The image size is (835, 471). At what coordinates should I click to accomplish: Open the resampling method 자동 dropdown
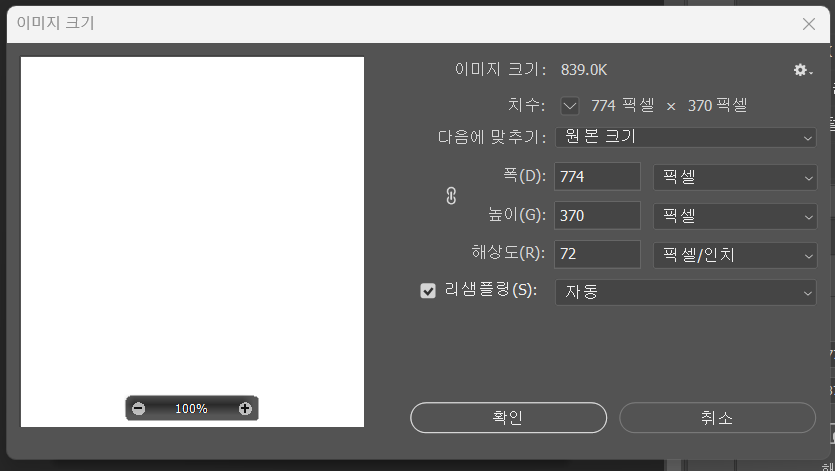(685, 292)
